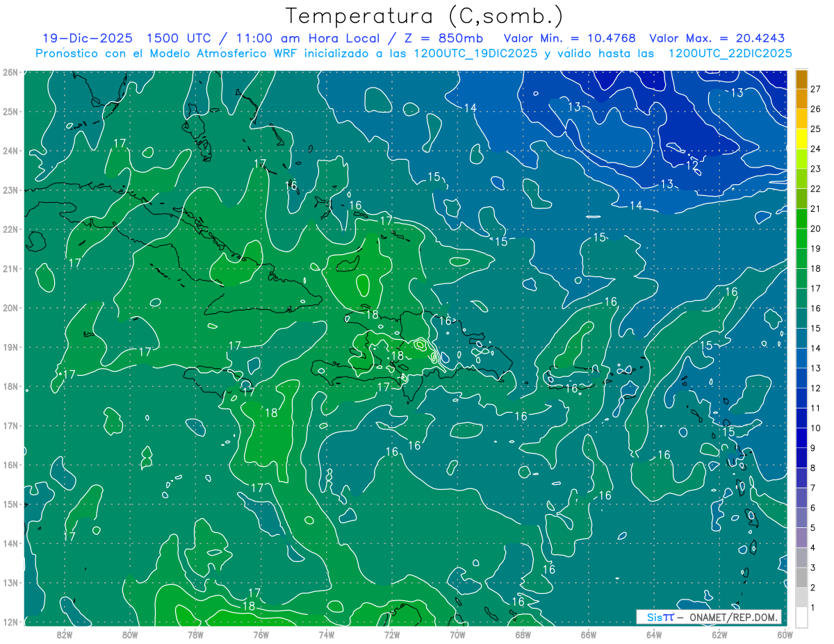Screen dimensions: 834x644
Task: Select the 80W longitude axis label
Action: pyautogui.click(x=130, y=634)
